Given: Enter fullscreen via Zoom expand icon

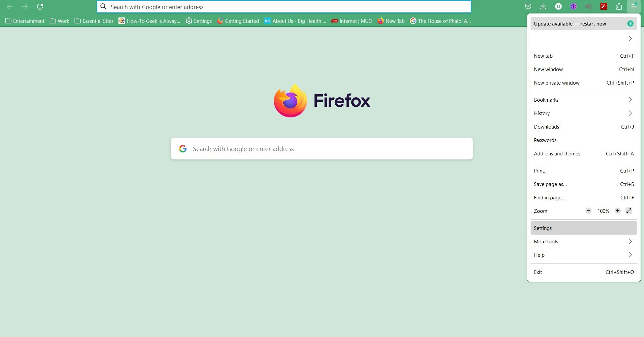Looking at the screenshot, I should tap(629, 211).
